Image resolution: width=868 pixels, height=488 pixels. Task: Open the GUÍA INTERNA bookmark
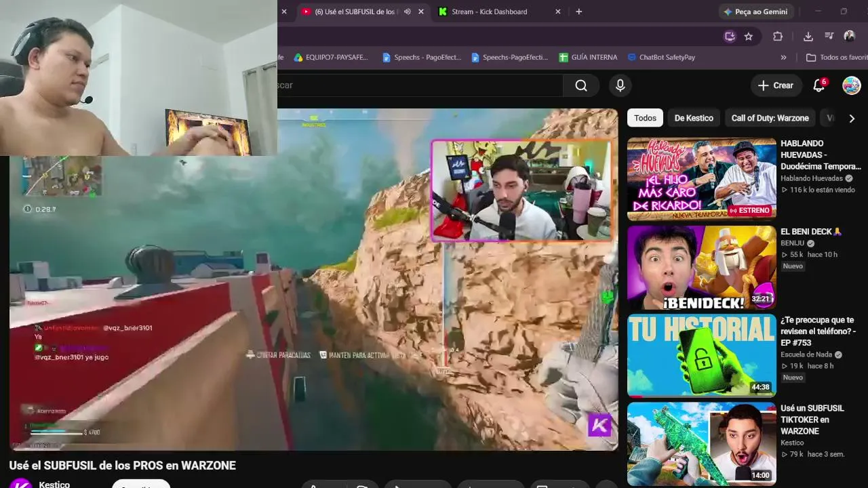[588, 58]
